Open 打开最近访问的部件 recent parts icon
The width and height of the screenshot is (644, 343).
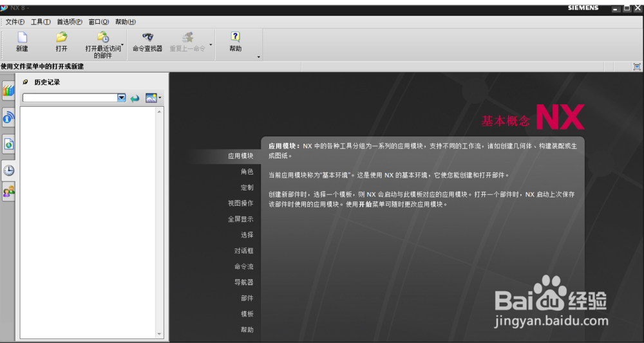click(x=102, y=37)
